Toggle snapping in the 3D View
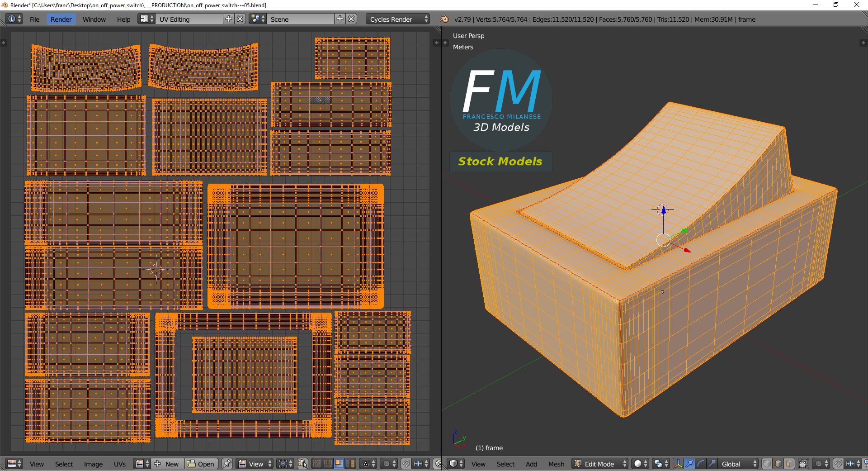868x471 pixels. [838, 464]
